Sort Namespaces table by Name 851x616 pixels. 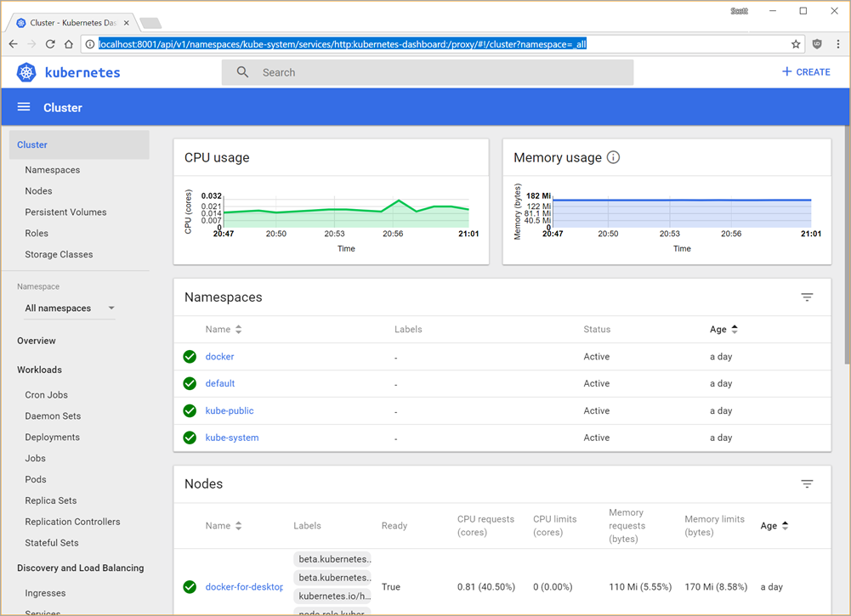[224, 329]
